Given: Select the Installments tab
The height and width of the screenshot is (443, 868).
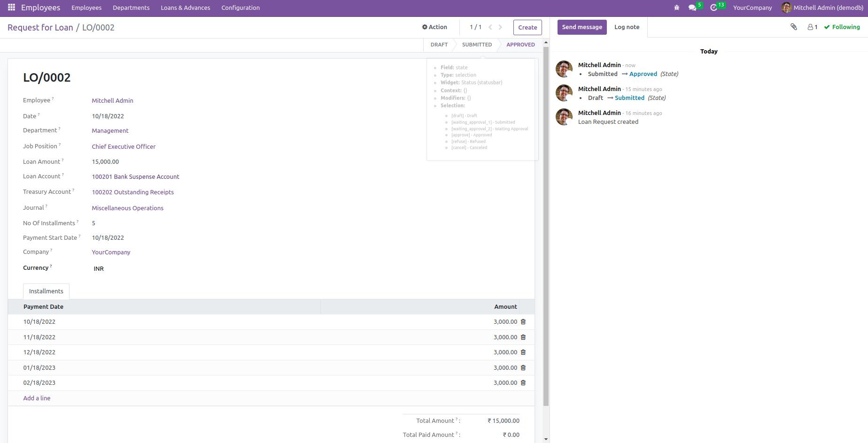Looking at the screenshot, I should [46, 291].
